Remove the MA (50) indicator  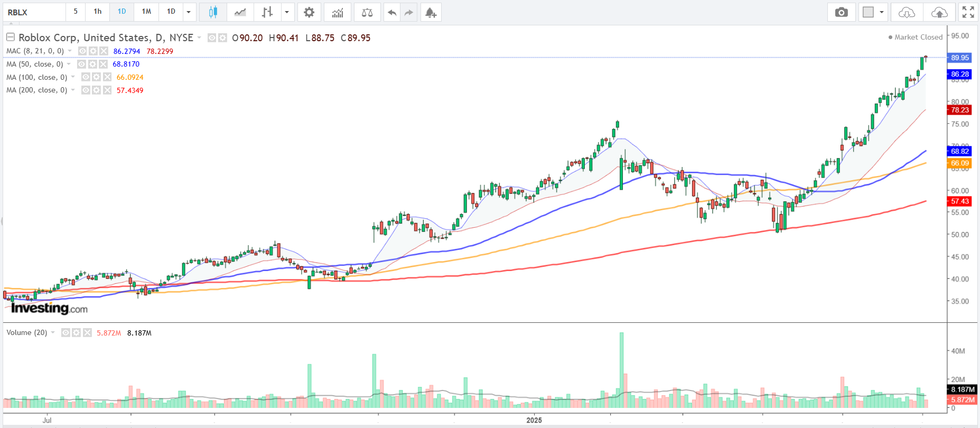pyautogui.click(x=103, y=64)
